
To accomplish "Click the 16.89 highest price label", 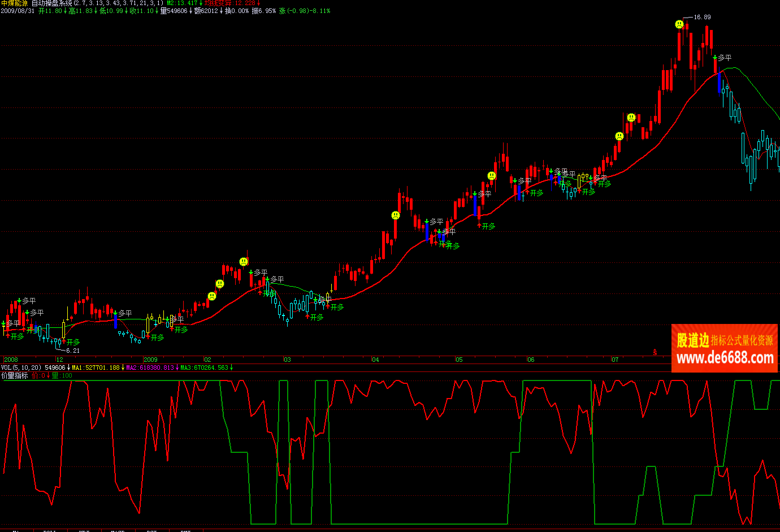I will (702, 17).
